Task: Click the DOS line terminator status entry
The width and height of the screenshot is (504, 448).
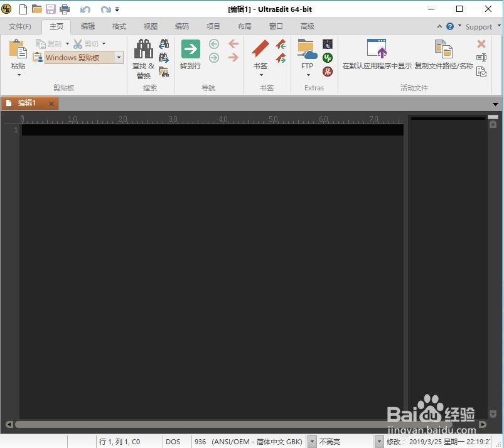Action: (173, 442)
